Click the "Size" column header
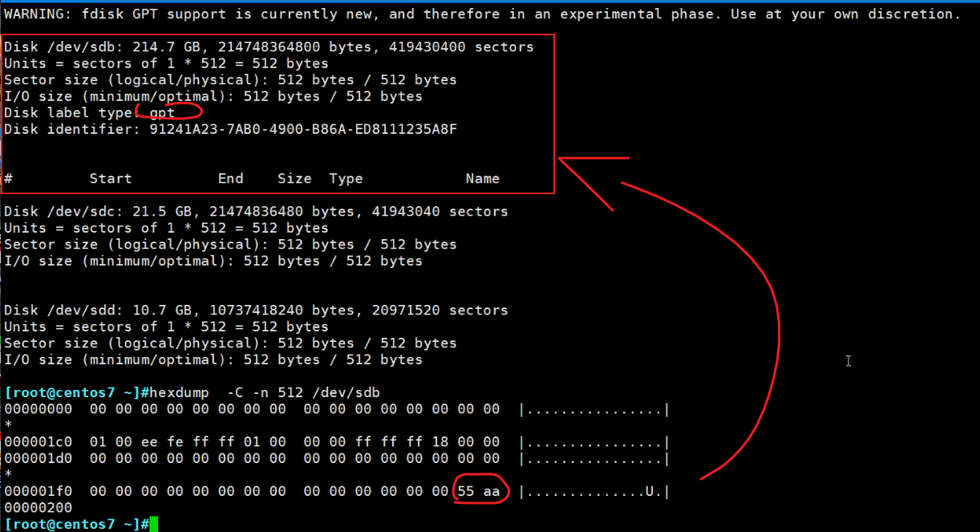 click(294, 179)
